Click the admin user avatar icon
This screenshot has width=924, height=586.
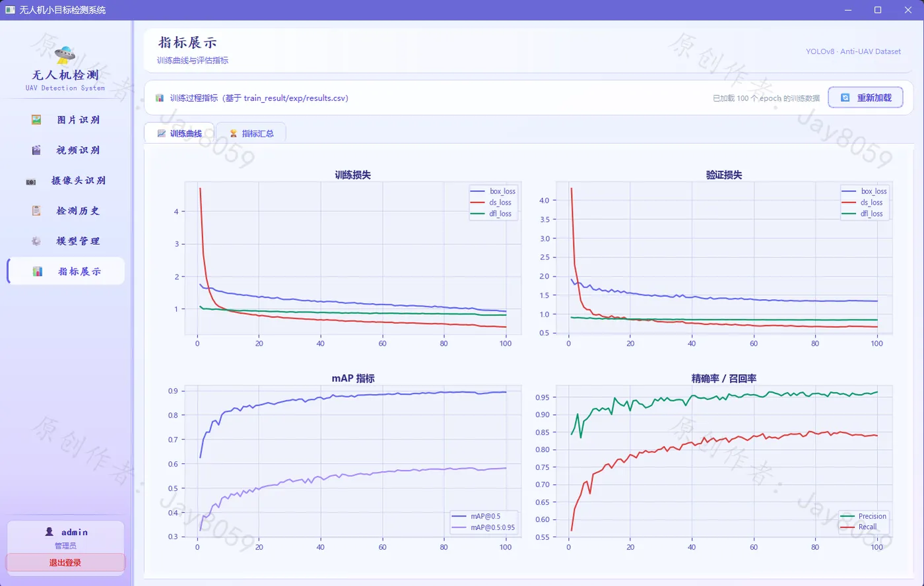point(49,532)
